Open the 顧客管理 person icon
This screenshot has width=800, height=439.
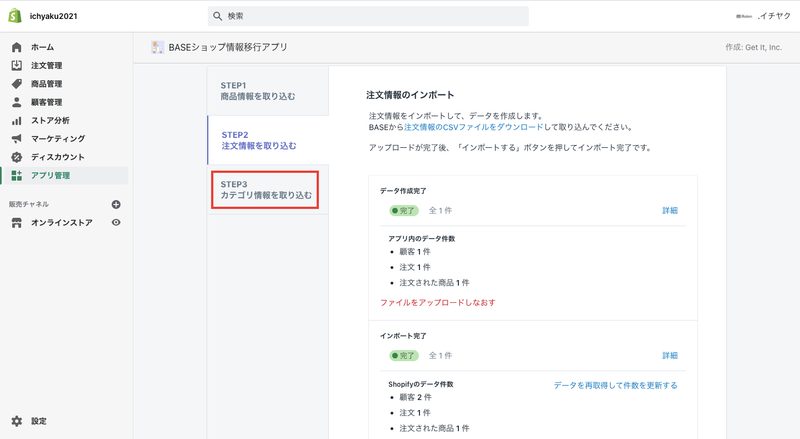click(16, 102)
